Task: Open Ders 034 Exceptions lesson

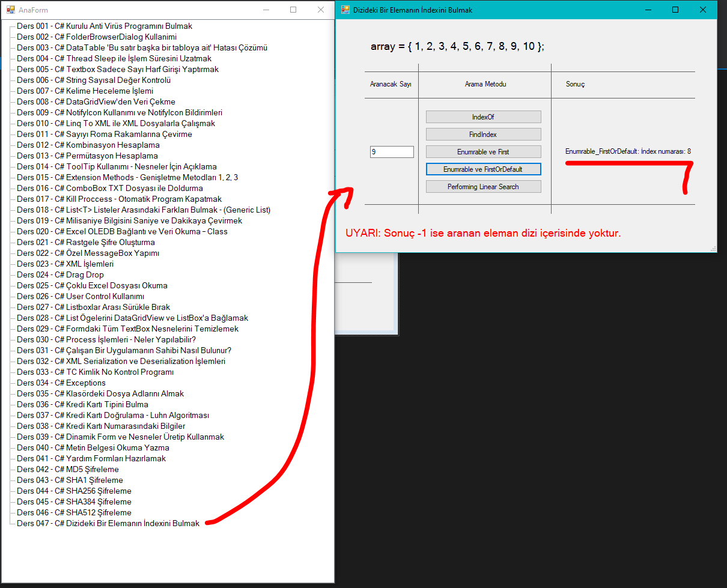Action: point(61,383)
